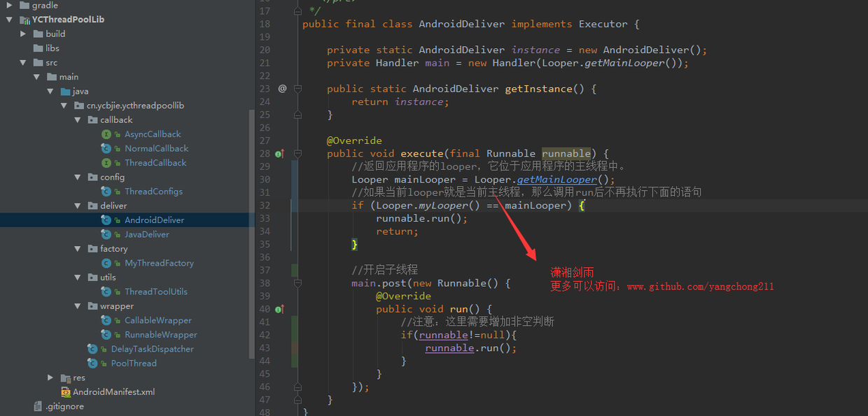Open ThreadToolUtils in the utils package
The width and height of the screenshot is (868, 416).
156,292
